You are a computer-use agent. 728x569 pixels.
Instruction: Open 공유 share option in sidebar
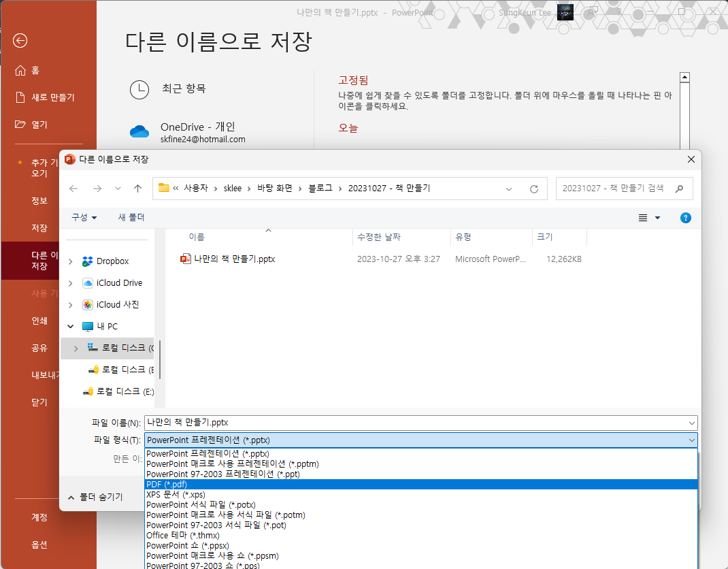tap(39, 348)
